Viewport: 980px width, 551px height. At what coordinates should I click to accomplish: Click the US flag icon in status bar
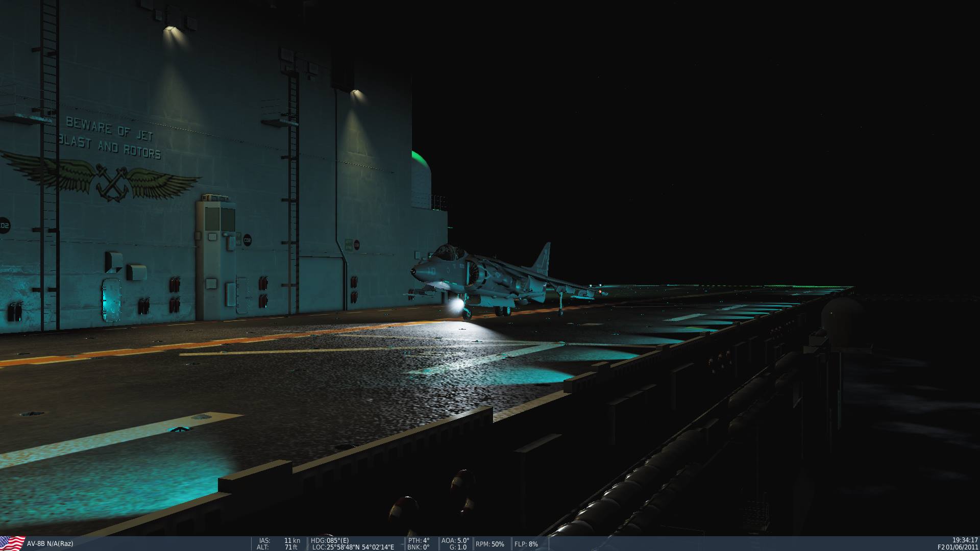pos(12,543)
